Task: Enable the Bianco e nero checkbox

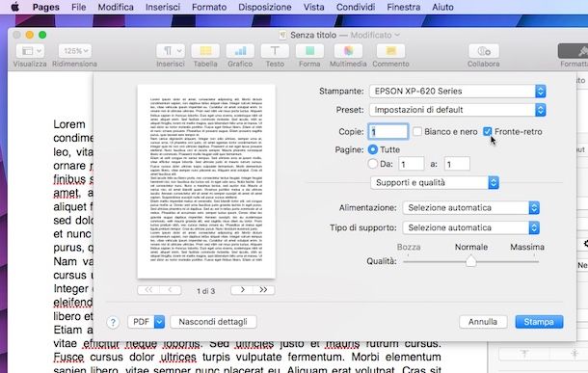Action: 417,132
